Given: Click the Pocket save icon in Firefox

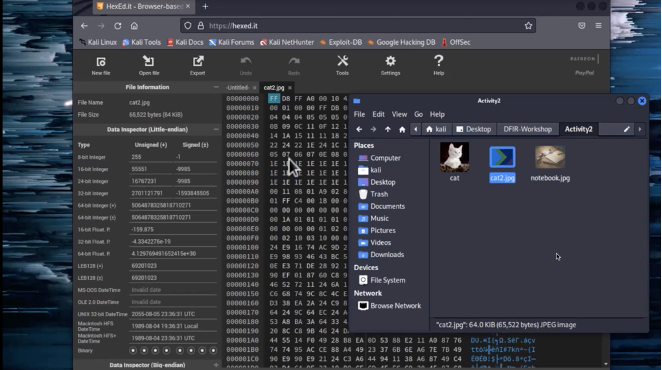Looking at the screenshot, I should point(581,26).
